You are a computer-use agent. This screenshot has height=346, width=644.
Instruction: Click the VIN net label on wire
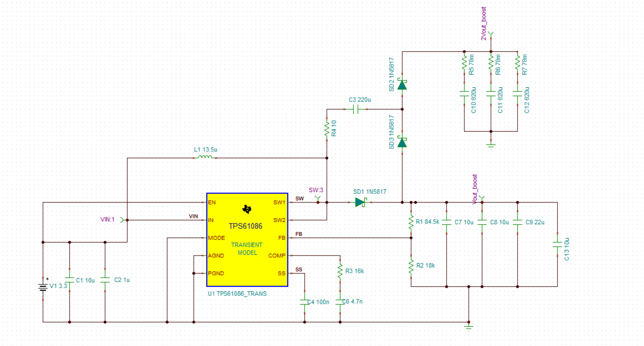[193, 216]
